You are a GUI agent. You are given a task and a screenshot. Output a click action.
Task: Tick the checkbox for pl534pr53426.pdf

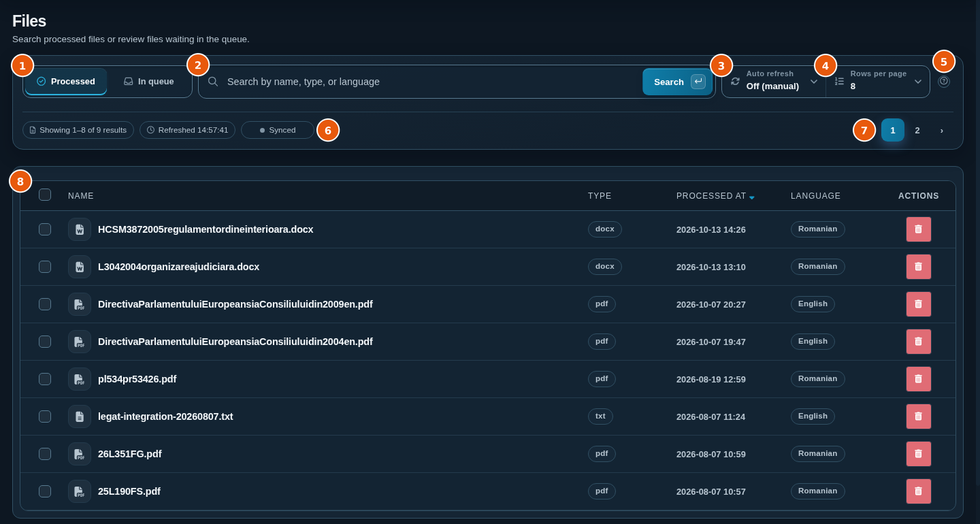tap(45, 379)
